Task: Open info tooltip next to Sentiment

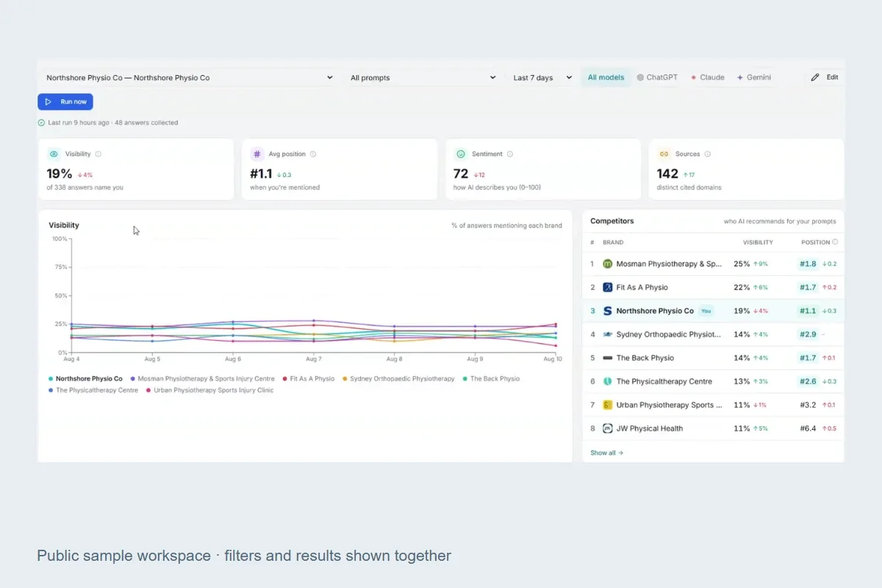Action: (x=510, y=154)
